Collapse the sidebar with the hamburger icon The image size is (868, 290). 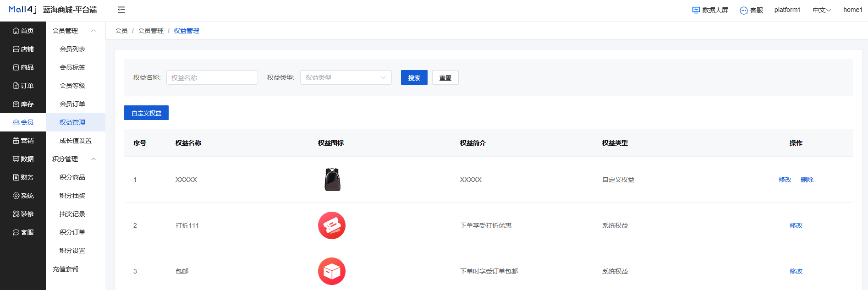click(x=121, y=10)
